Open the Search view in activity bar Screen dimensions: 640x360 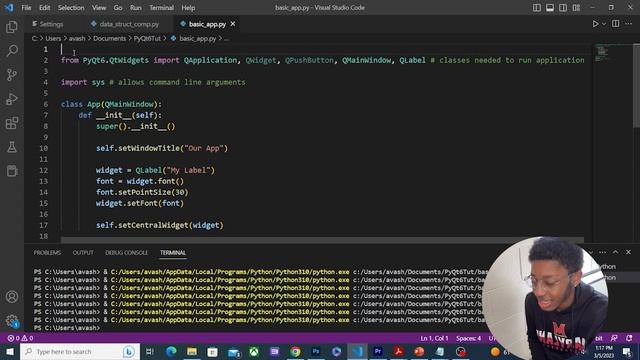pyautogui.click(x=12, y=51)
